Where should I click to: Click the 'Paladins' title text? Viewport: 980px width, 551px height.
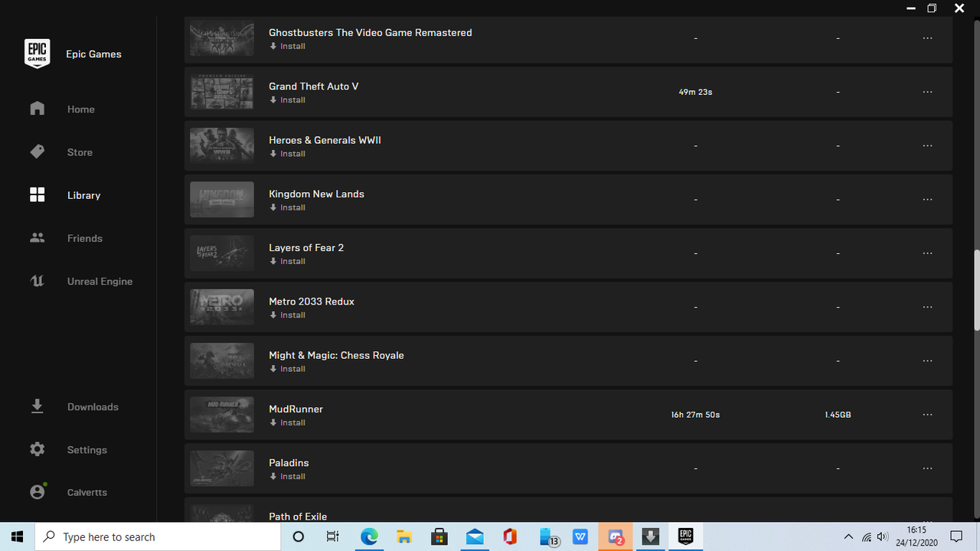(289, 463)
